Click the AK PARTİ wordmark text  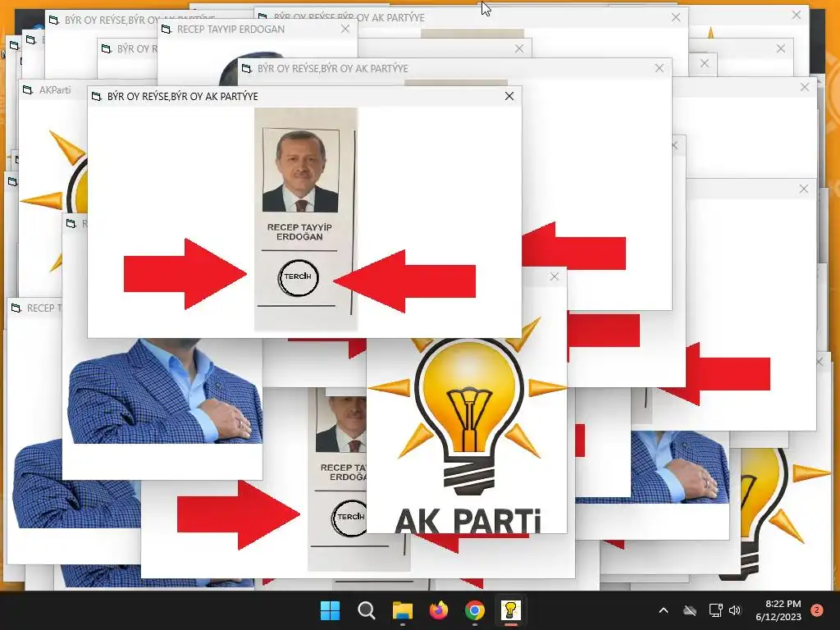(468, 520)
